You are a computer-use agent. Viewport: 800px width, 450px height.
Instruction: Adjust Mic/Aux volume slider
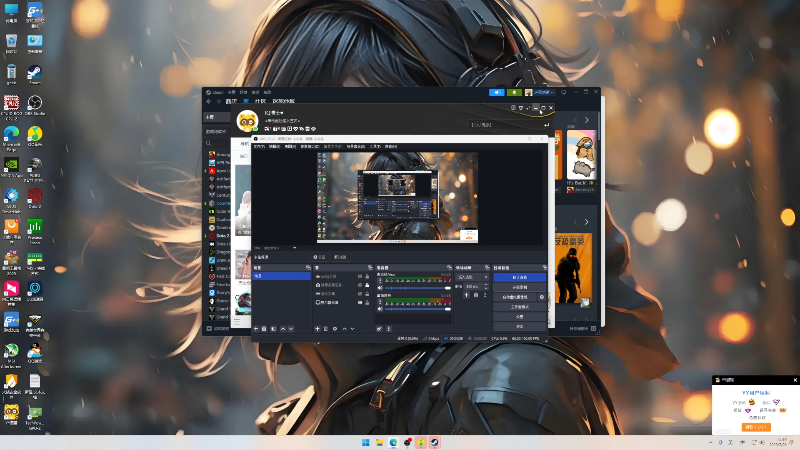click(418, 288)
